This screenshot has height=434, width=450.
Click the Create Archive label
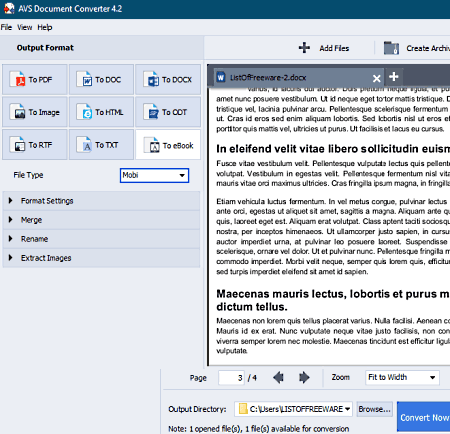pyautogui.click(x=428, y=48)
